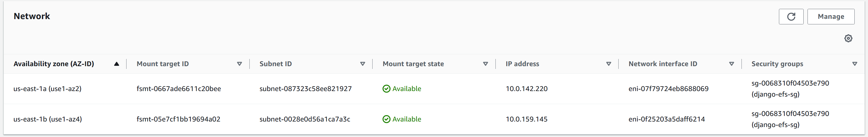Image resolution: width=868 pixels, height=137 pixels.
Task: Click the refresh icon button
Action: 791,16
